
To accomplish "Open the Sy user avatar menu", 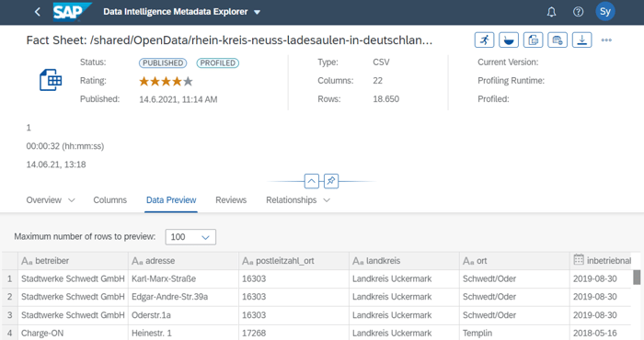I will point(605,11).
